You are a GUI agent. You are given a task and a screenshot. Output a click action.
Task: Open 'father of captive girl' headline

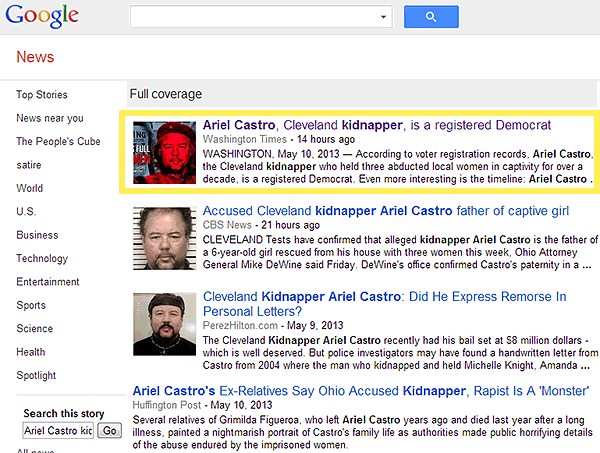coord(386,211)
